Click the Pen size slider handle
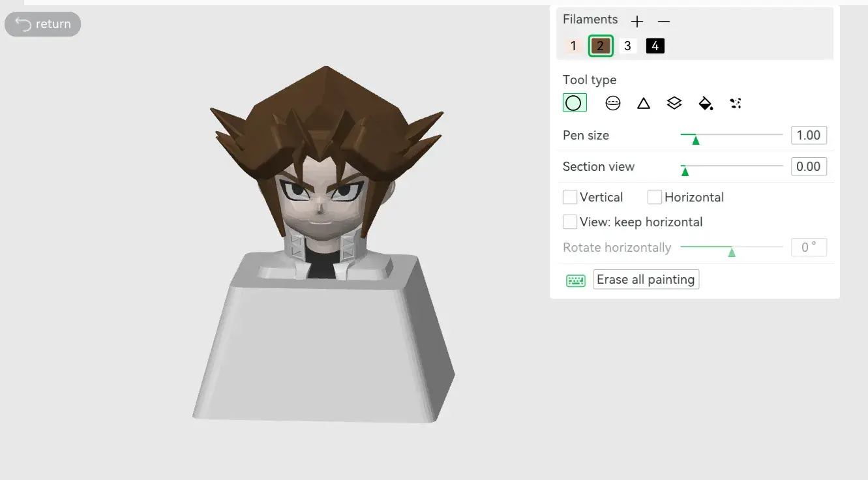Image resolution: width=868 pixels, height=480 pixels. (696, 140)
